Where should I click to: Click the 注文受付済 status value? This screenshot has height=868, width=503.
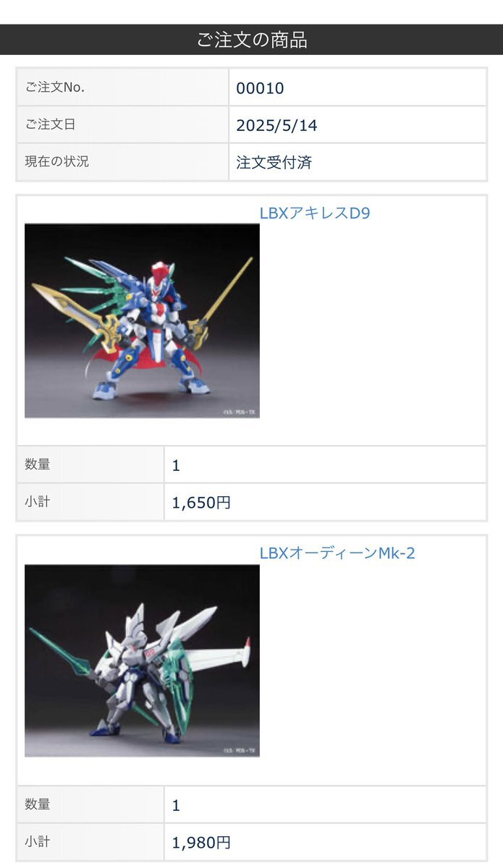click(274, 163)
